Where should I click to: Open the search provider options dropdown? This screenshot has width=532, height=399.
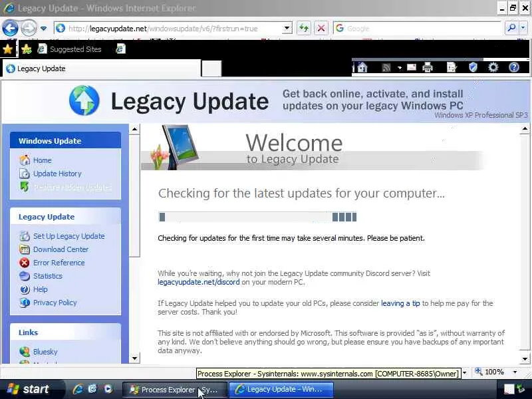pos(523,28)
